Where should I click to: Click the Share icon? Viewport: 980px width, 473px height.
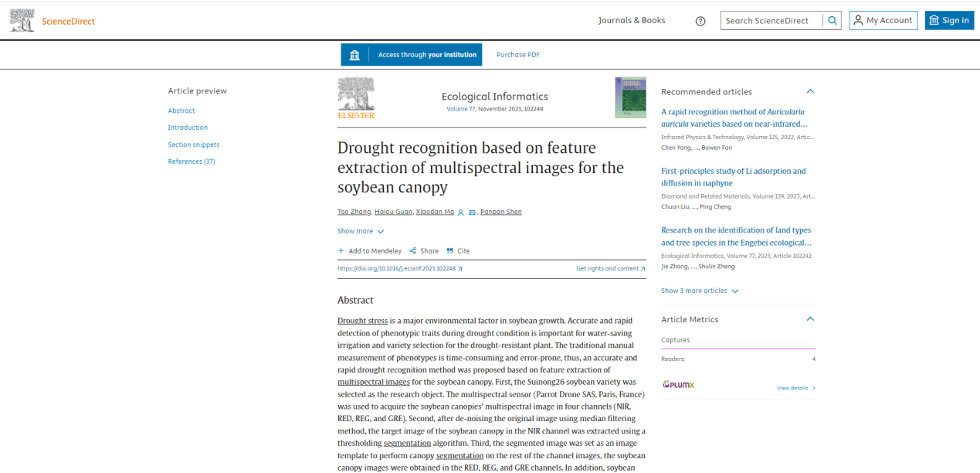click(413, 251)
